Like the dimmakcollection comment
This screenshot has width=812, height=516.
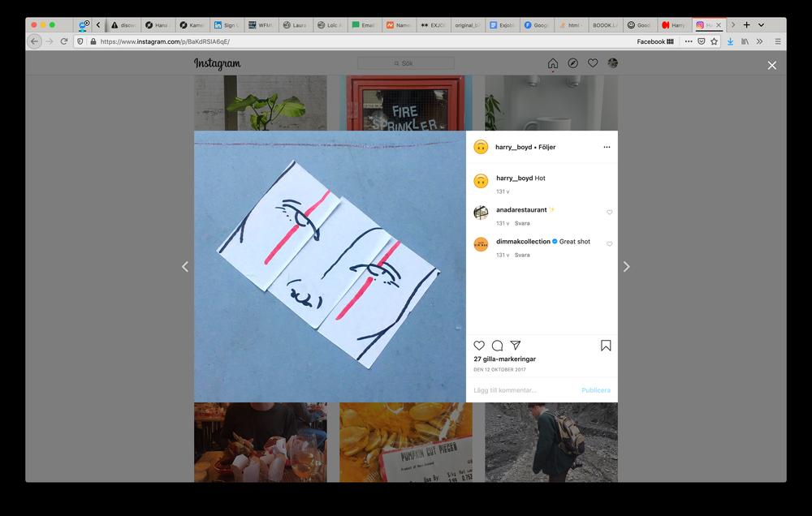[610, 243]
